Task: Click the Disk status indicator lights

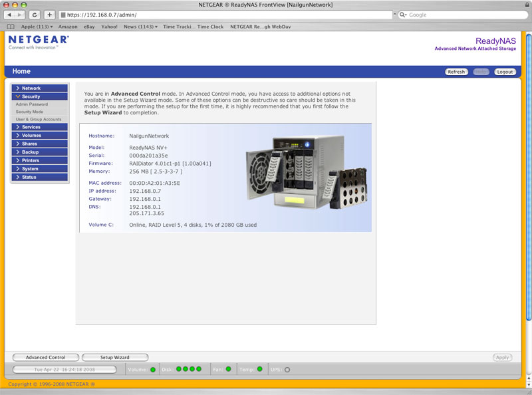Action: coord(188,368)
